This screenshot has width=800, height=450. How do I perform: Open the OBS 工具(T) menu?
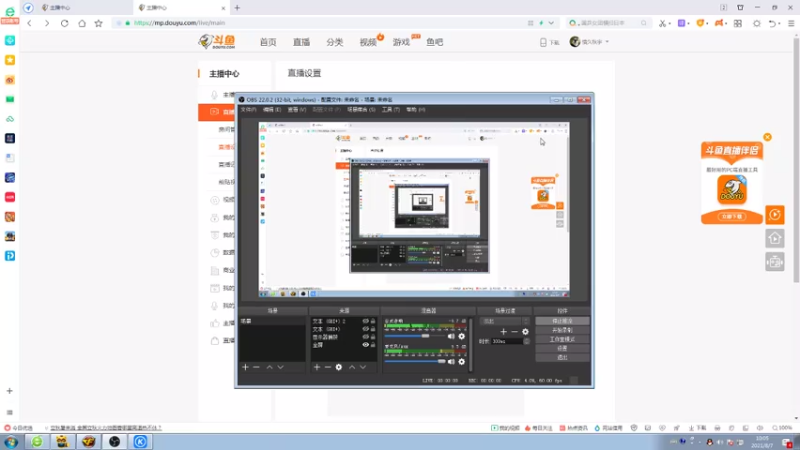click(x=391, y=110)
